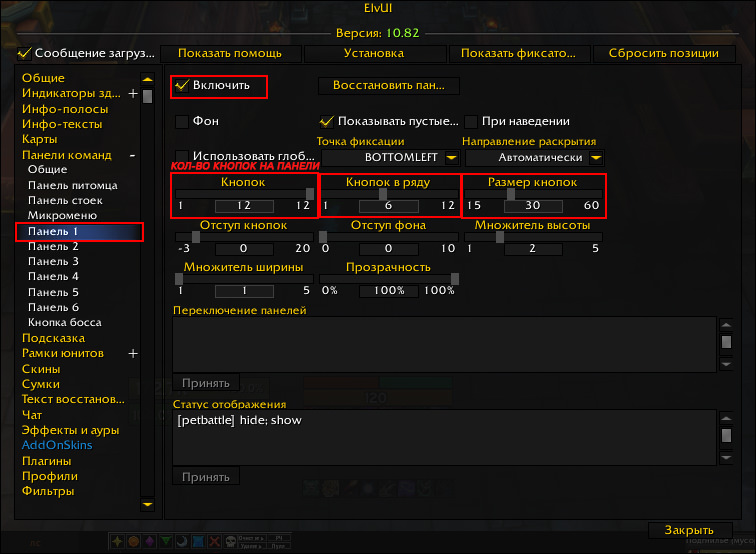
Task: Click Размер кнопок slider handle
Action: click(510, 194)
